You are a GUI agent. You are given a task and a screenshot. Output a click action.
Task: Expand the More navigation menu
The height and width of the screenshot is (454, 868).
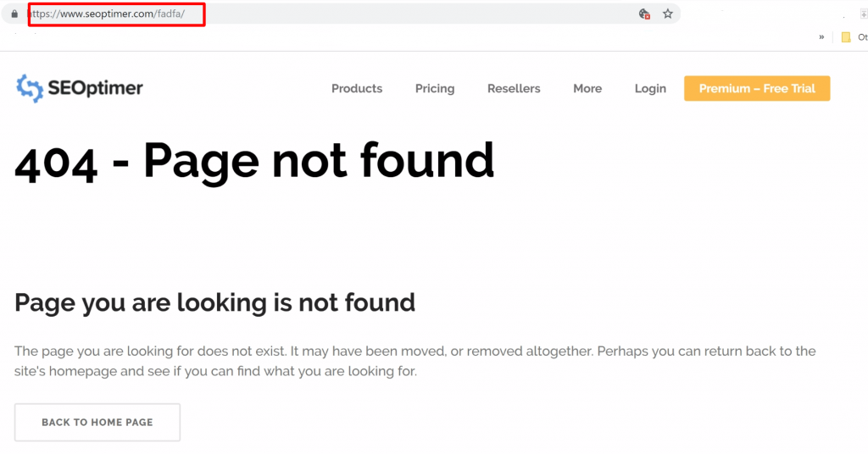[587, 89]
